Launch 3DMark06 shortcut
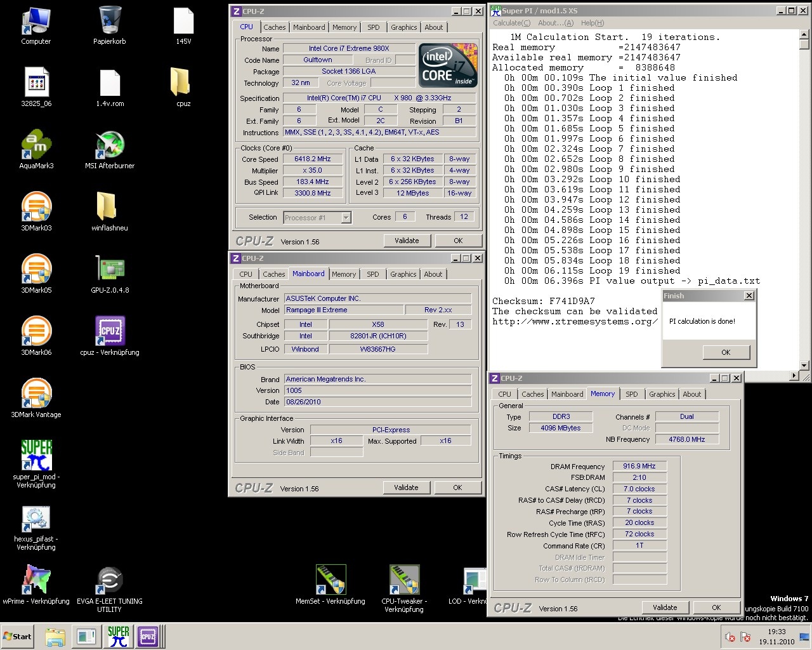Screen dimensions: 812x650 tap(36, 337)
